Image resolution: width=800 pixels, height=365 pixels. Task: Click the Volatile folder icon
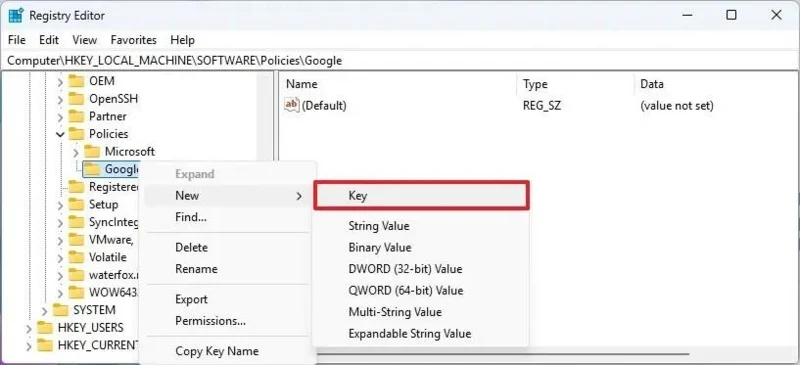click(76, 257)
